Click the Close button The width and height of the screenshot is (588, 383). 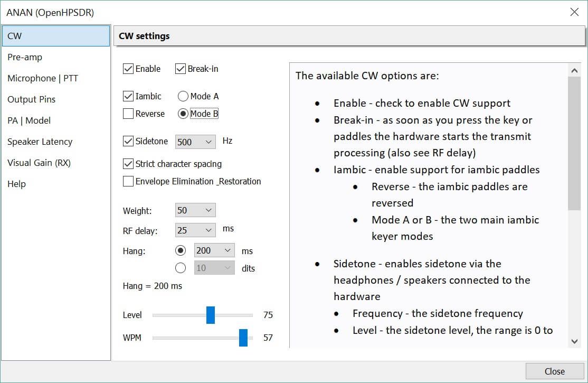pos(554,371)
